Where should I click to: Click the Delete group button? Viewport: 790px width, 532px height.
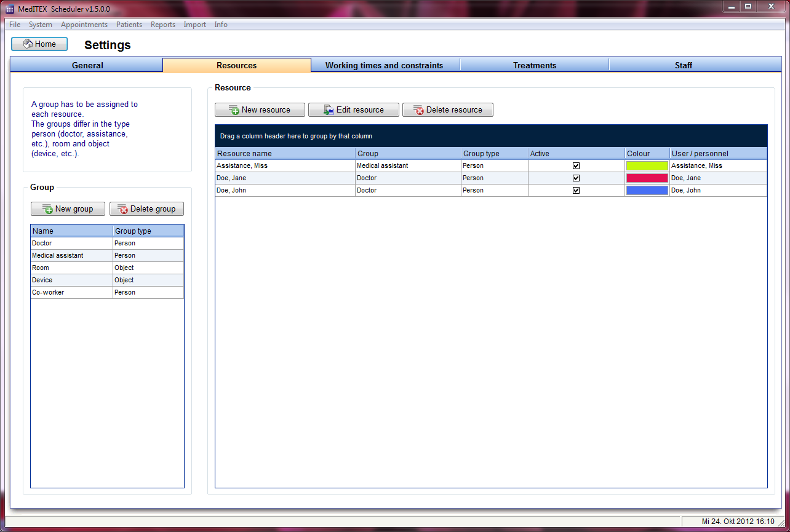tap(146, 209)
